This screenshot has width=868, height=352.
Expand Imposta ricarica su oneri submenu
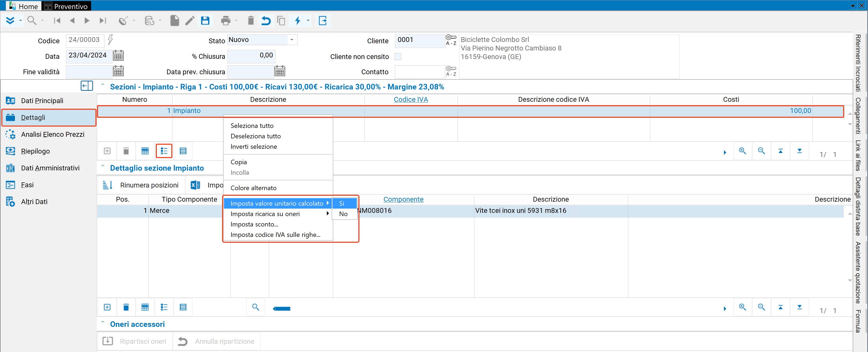pos(278,214)
